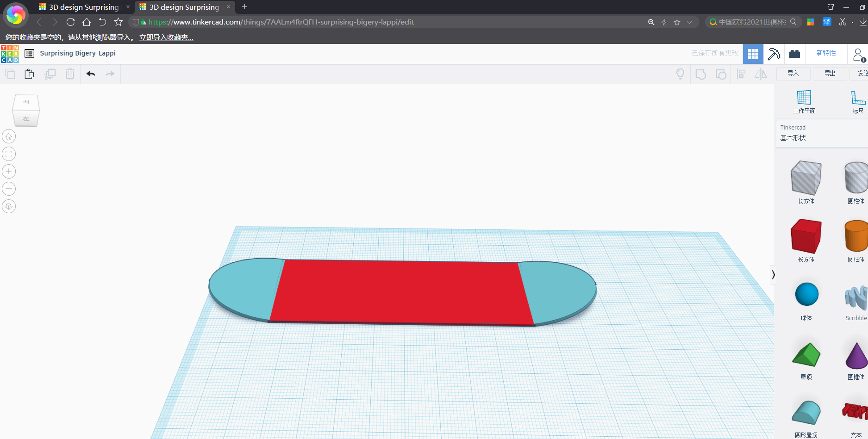Close the first 3D design tab

(x=128, y=7)
